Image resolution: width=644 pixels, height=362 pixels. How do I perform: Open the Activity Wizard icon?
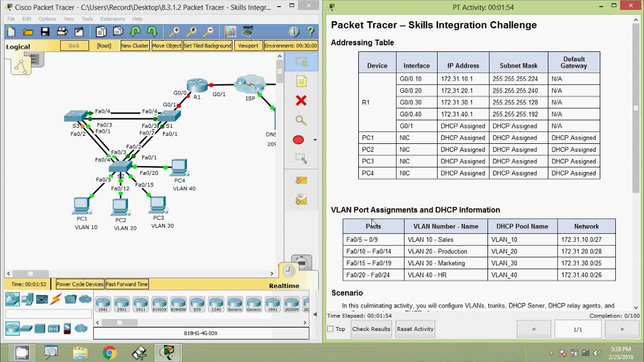(79, 32)
